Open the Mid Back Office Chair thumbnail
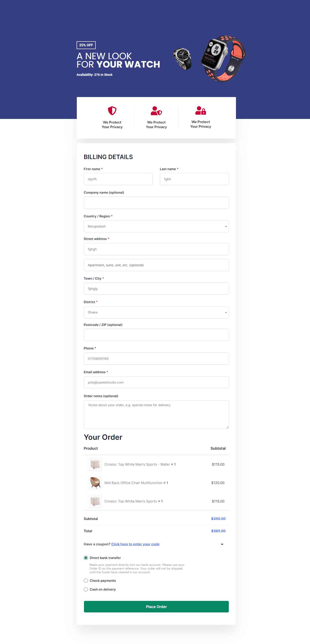 [95, 482]
